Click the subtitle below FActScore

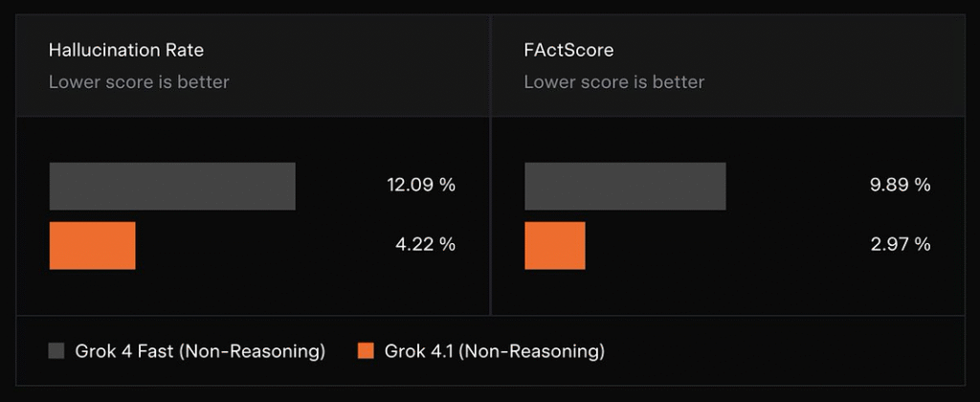tap(613, 82)
